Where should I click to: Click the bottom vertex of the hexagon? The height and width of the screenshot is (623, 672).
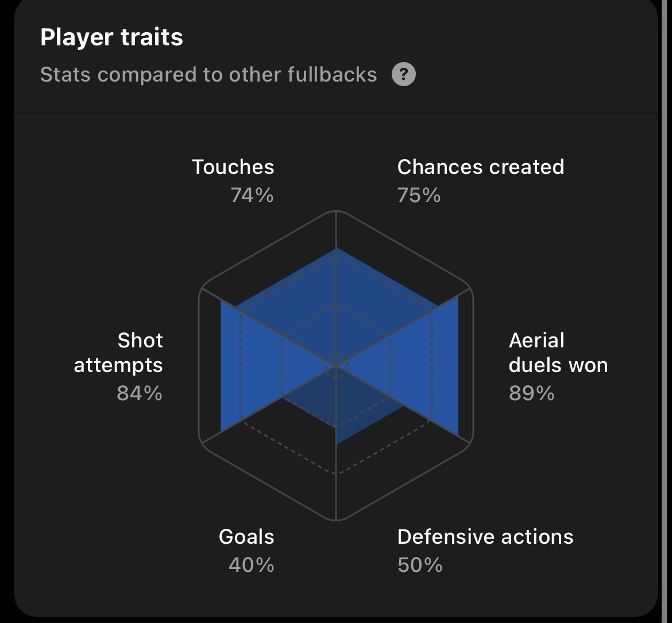336,520
